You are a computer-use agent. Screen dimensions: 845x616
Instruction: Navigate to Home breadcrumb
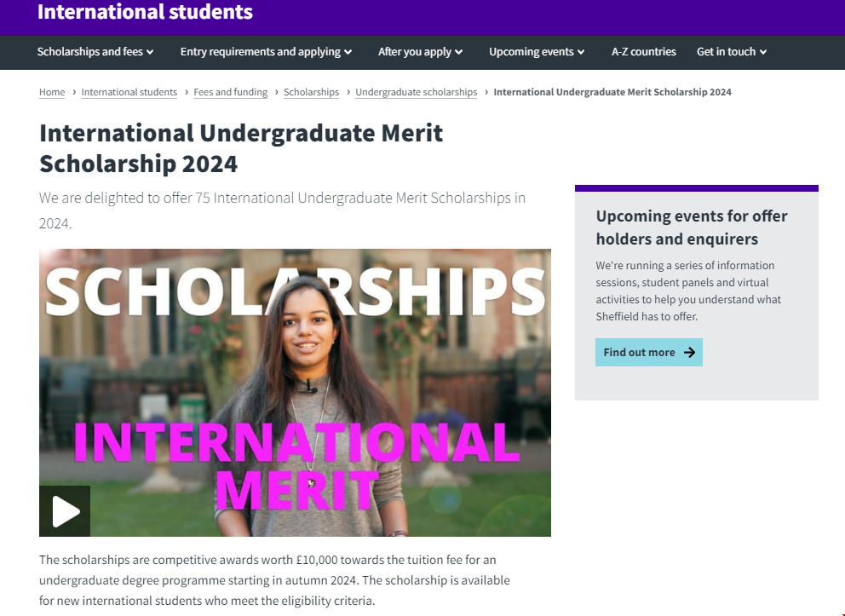point(52,92)
